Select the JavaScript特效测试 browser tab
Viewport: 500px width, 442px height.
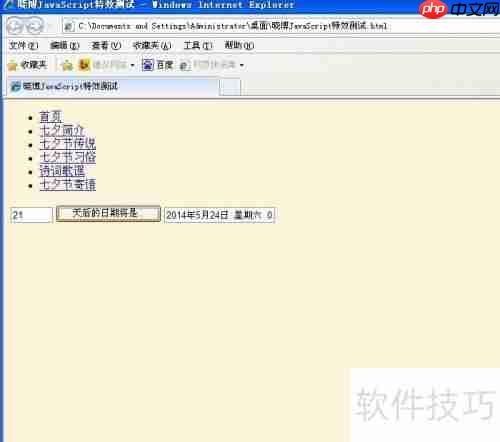pyautogui.click(x=113, y=87)
